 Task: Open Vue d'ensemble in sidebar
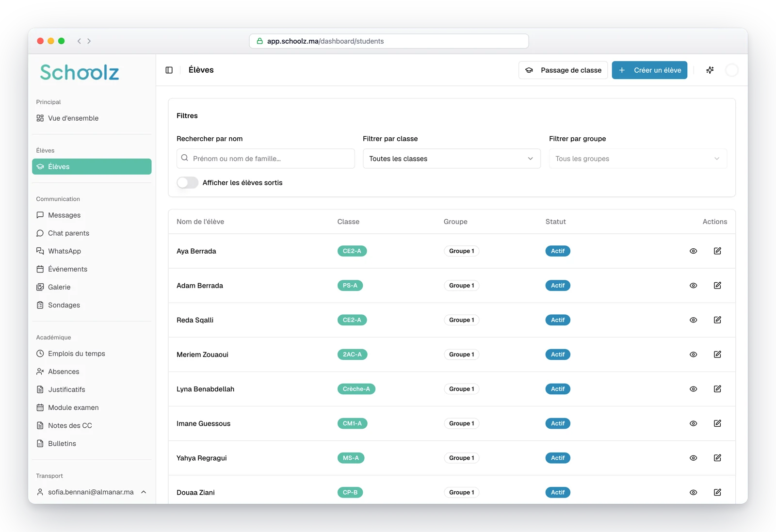tap(92, 118)
